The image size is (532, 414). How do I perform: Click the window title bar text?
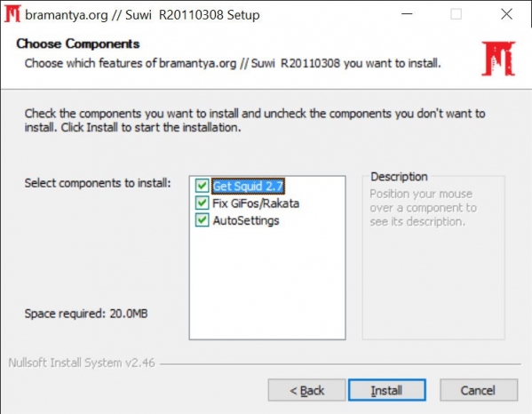[x=142, y=15]
